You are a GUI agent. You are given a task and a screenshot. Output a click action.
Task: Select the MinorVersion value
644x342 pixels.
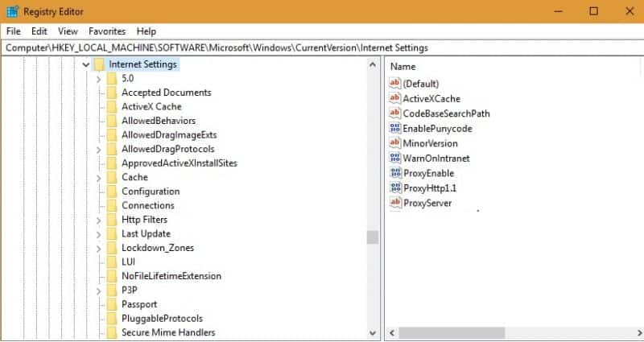point(430,143)
